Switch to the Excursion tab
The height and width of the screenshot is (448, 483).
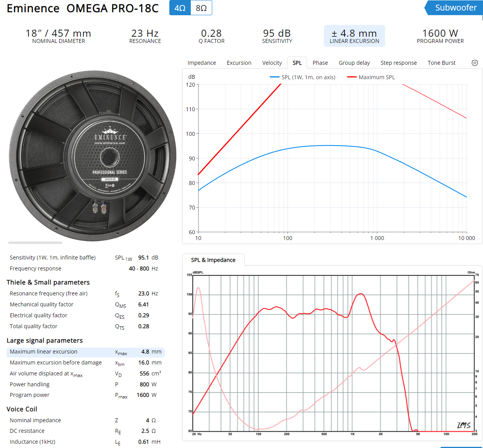(x=239, y=63)
